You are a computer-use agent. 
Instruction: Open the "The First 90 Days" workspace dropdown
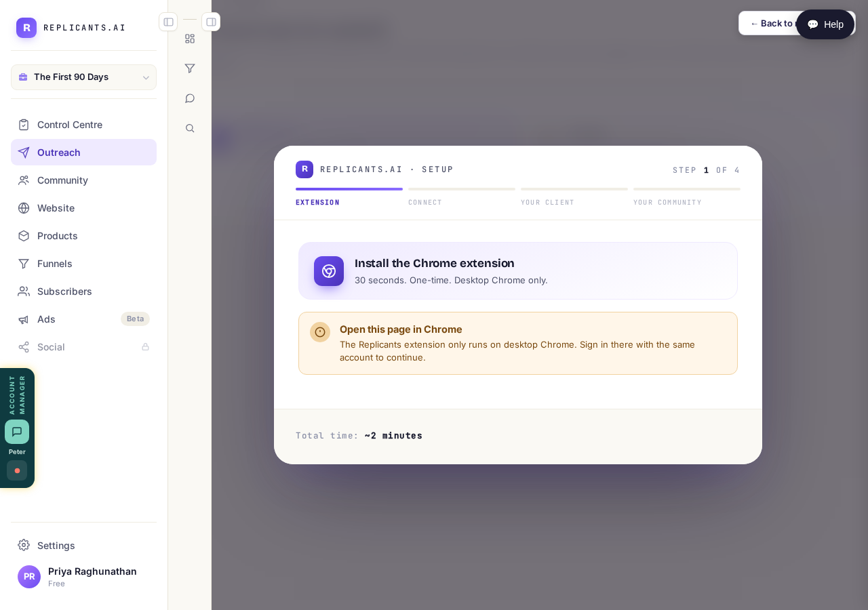[83, 77]
